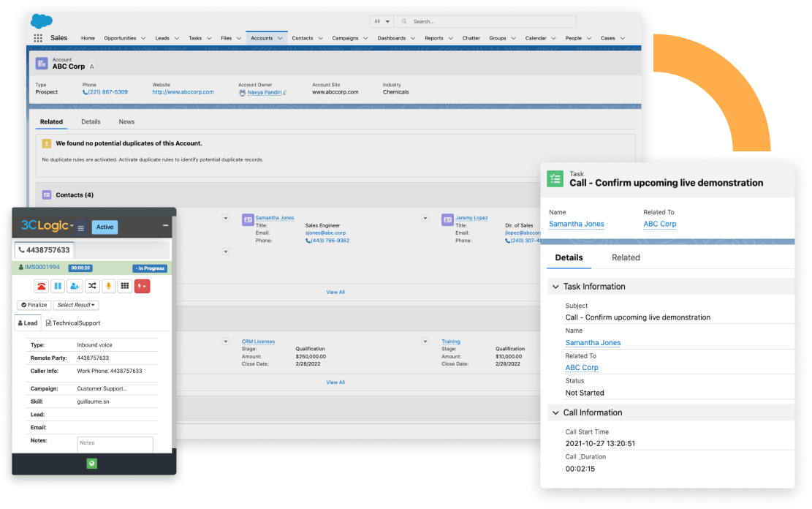
Task: Click the global Search field
Action: (485, 22)
